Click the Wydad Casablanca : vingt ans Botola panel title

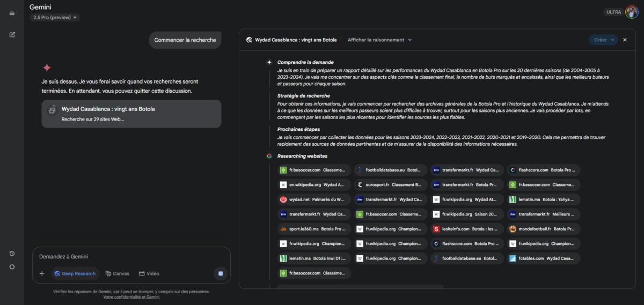tap(296, 40)
